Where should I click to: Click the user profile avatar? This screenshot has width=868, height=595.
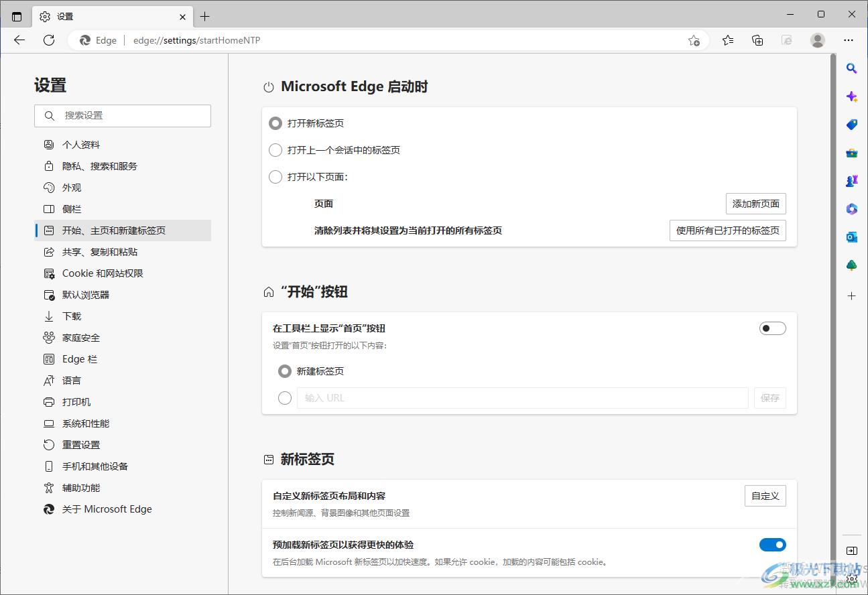(x=818, y=40)
